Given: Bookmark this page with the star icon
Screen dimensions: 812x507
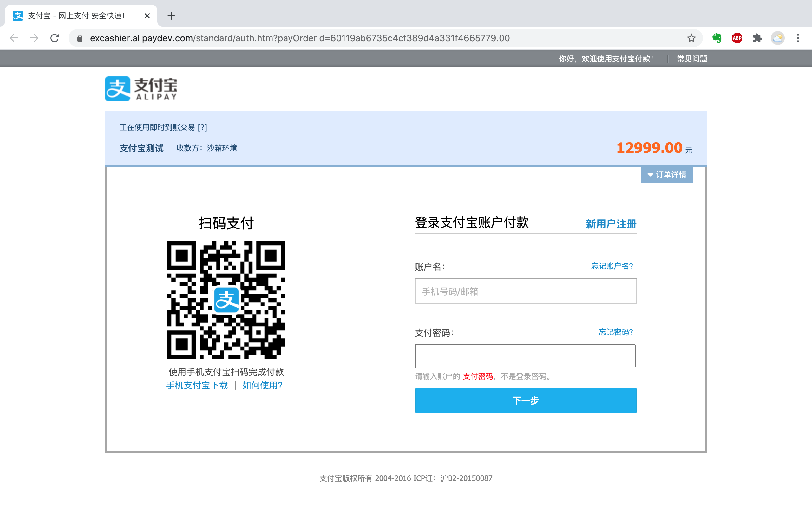Looking at the screenshot, I should (x=691, y=38).
